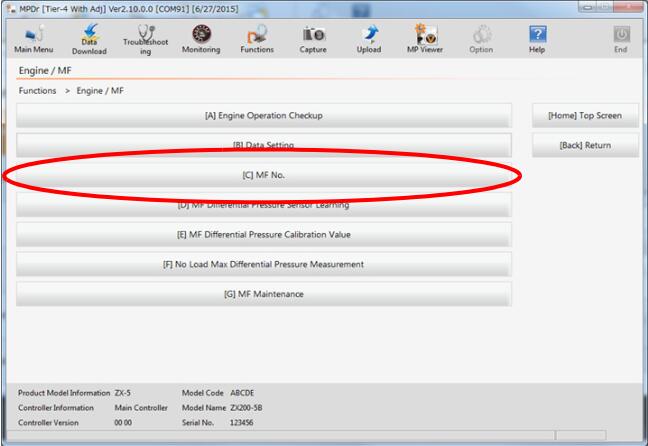The width and height of the screenshot is (648, 446).
Task: Click the Engine / MF breadcrumb entry
Action: (100, 91)
